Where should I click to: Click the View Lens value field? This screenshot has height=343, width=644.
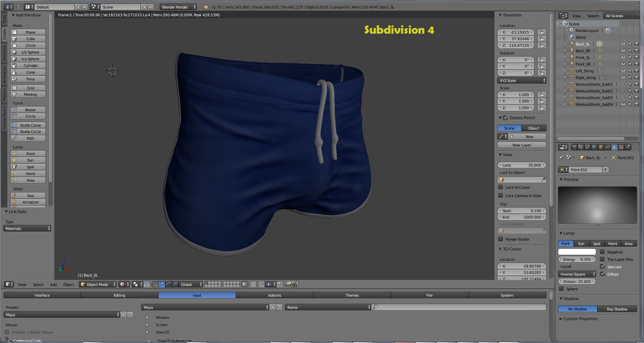click(x=522, y=165)
